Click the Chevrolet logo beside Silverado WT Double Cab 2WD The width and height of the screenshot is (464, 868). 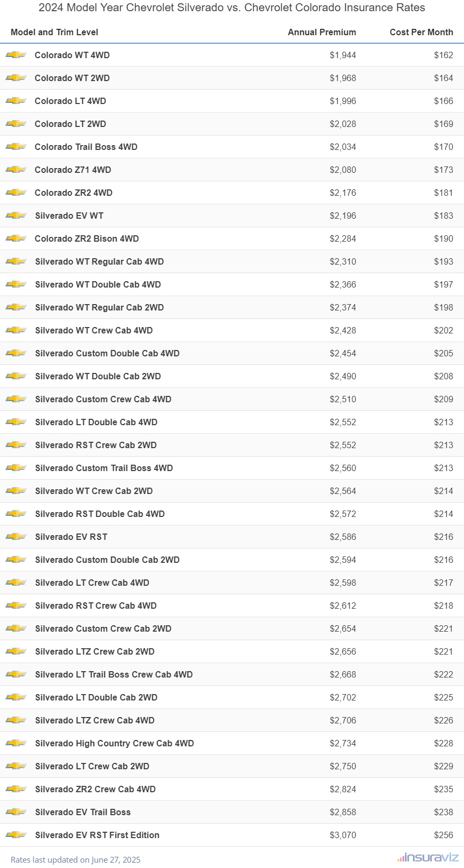tap(16, 376)
